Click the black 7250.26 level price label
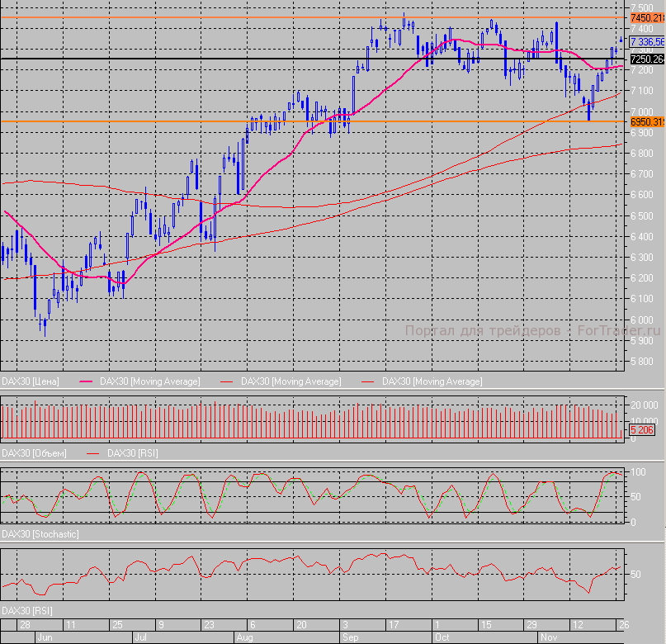 pos(646,59)
